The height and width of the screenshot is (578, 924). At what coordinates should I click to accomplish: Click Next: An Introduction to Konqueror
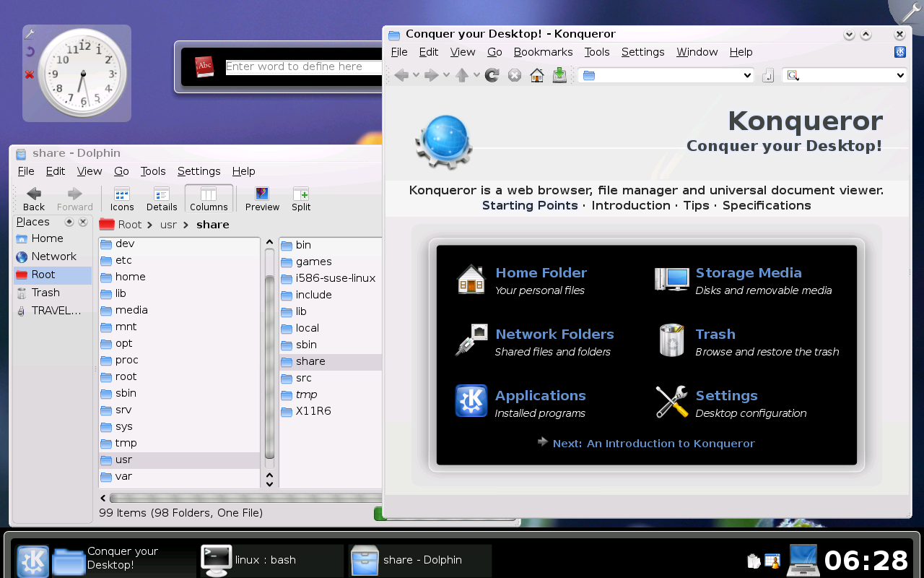(653, 443)
